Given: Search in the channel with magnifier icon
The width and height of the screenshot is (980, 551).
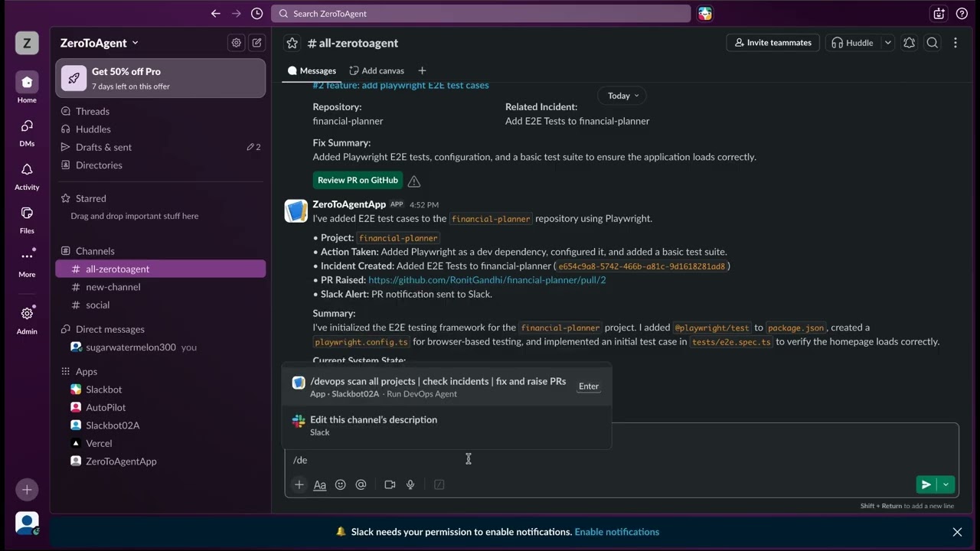Looking at the screenshot, I should 933,43.
